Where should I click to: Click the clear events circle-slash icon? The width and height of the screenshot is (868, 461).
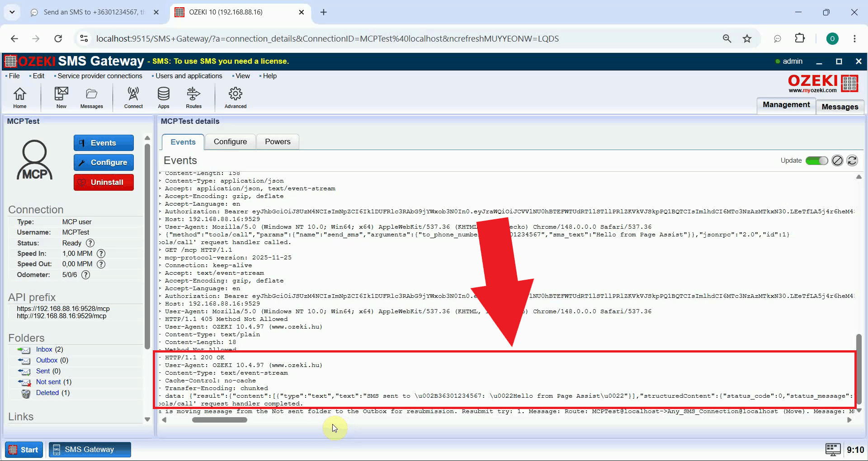(837, 160)
